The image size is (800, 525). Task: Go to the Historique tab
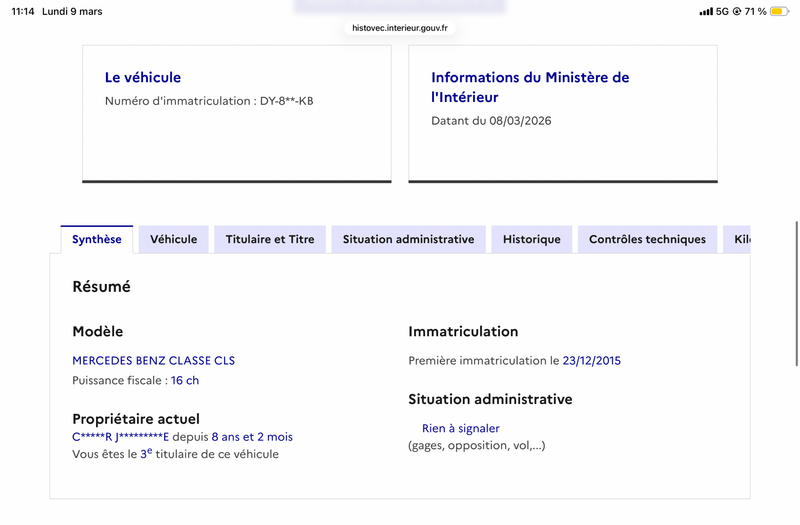532,239
